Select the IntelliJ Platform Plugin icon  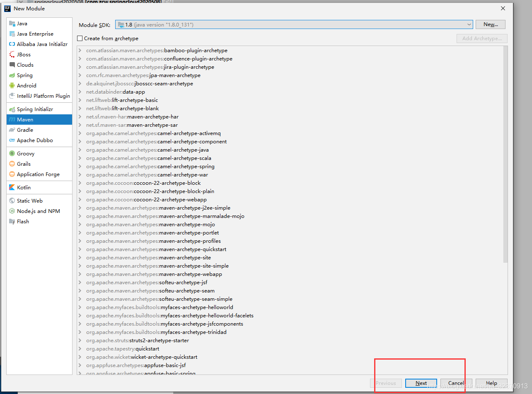(x=12, y=96)
